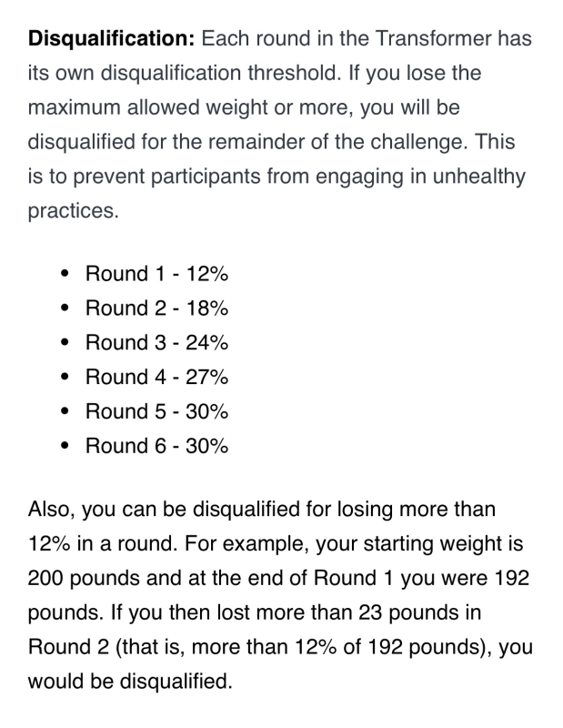This screenshot has width=563, height=728.
Task: Click the bullet dot before Round 6
Action: pos(63,446)
